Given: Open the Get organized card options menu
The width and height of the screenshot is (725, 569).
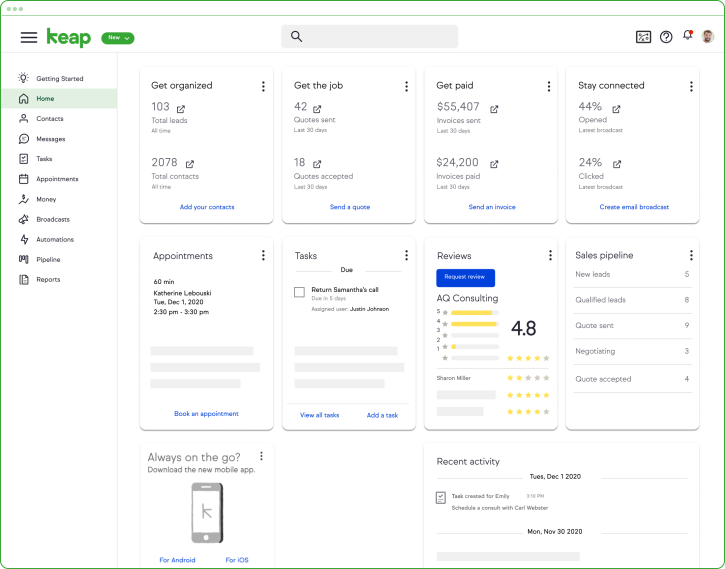Looking at the screenshot, I should tap(263, 87).
